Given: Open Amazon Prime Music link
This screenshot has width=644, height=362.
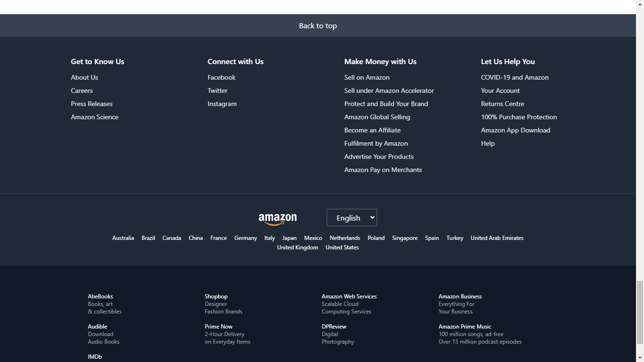Looking at the screenshot, I should point(480,334).
